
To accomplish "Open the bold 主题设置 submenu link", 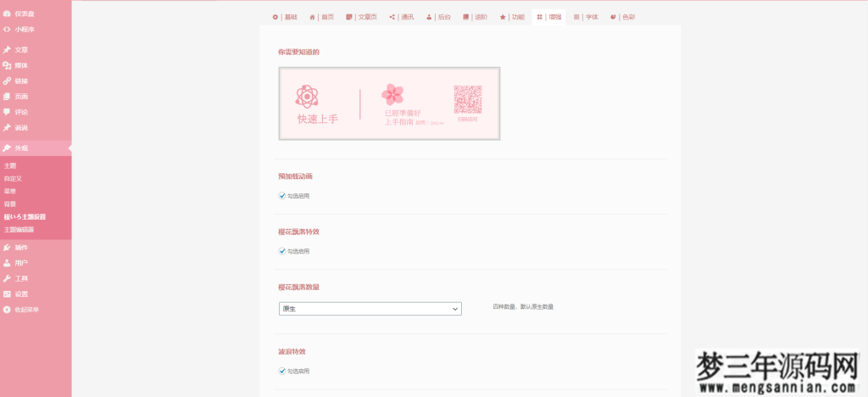I will coord(25,216).
